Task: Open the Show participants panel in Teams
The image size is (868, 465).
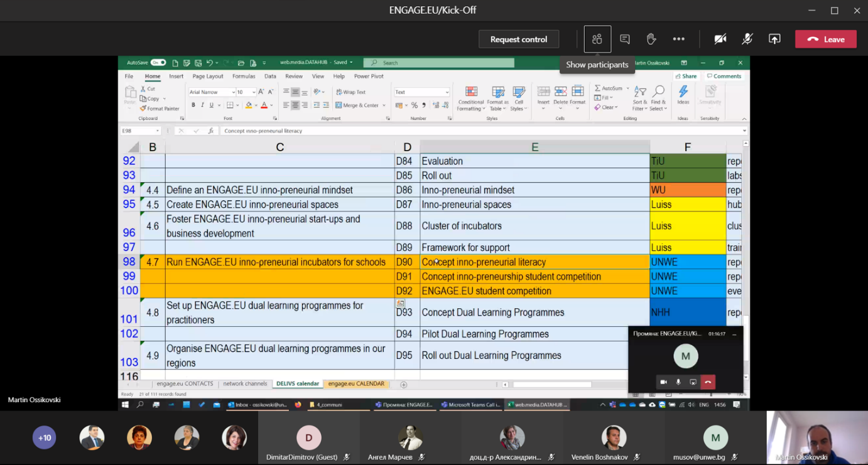Action: 597,39
